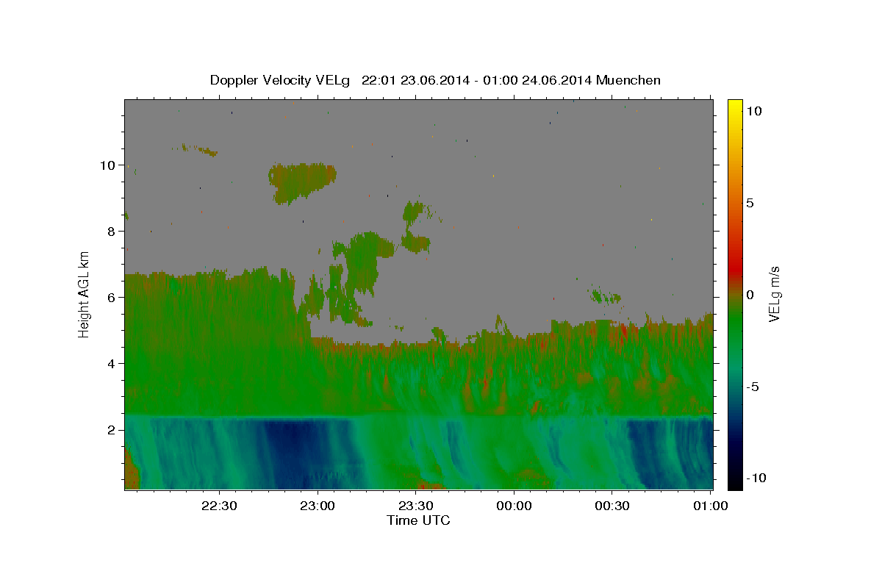Viewport: 882px width, 588px height.
Task: Click the 'Height AGL km' axis label
Action: point(85,293)
